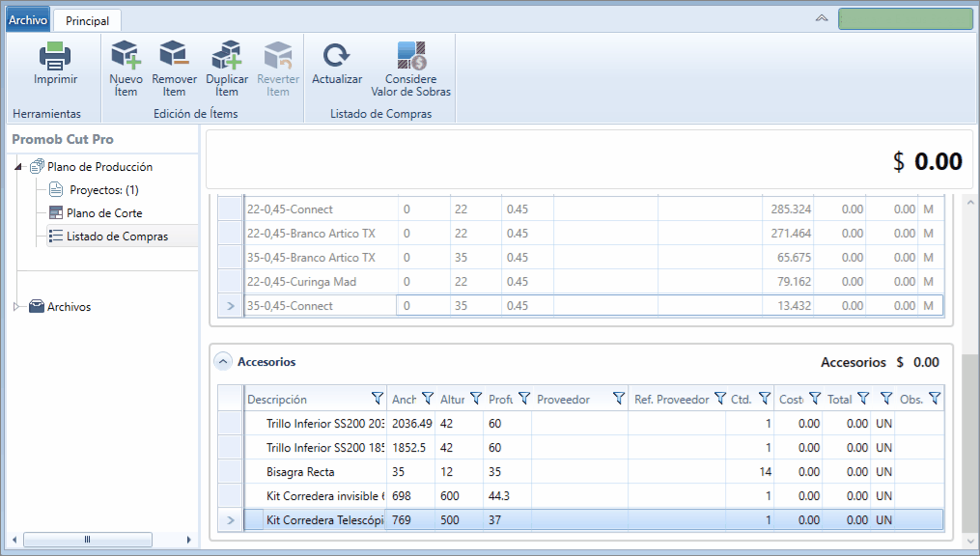Screen dimensions: 980x556
Task: Collapse the Plano de Producción tree node
Action: [x=18, y=167]
